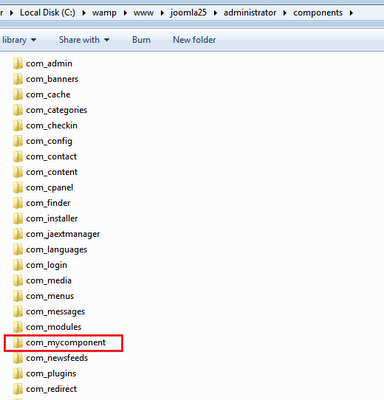The width and height of the screenshot is (384, 400).
Task: Expand arrow after components breadcrumb
Action: pos(351,13)
